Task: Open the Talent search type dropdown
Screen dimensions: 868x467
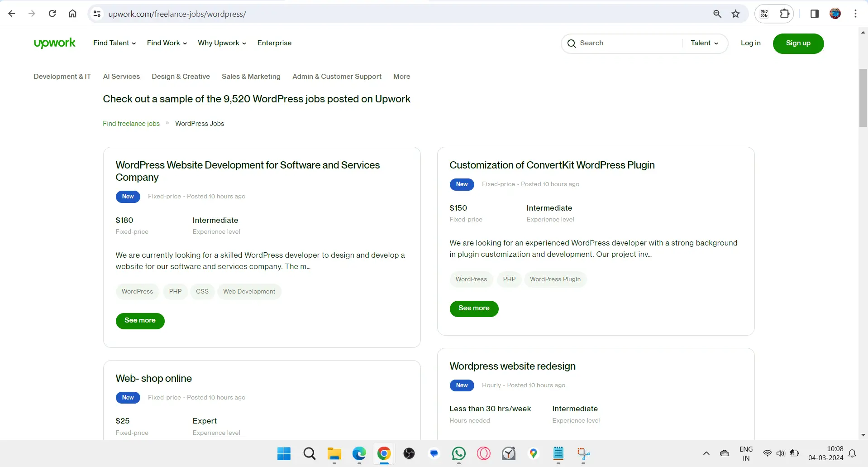Action: pyautogui.click(x=705, y=43)
